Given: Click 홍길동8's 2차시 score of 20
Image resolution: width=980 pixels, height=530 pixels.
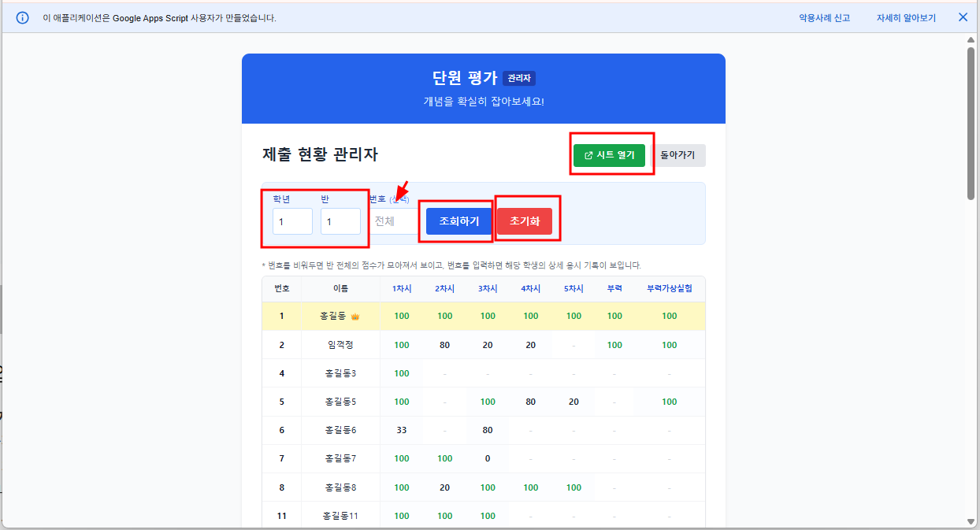Looking at the screenshot, I should tap(445, 487).
